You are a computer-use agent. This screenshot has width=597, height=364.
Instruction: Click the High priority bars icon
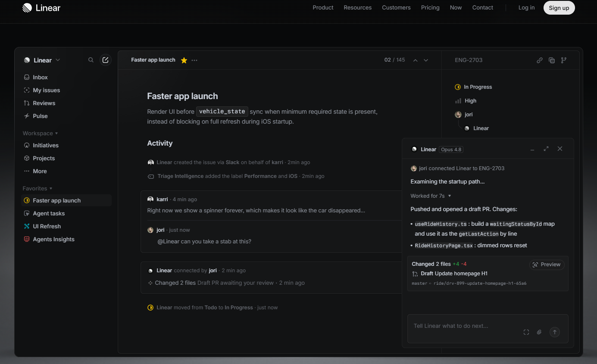pos(458,101)
